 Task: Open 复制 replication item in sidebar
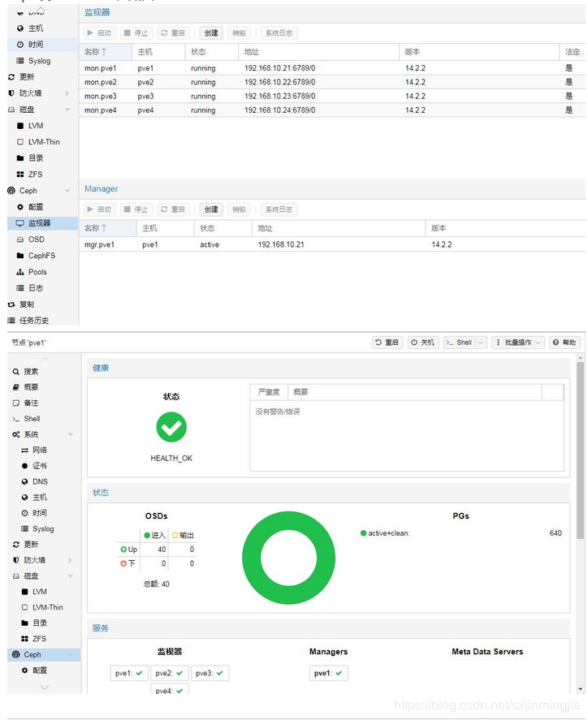pyautogui.click(x=21, y=304)
